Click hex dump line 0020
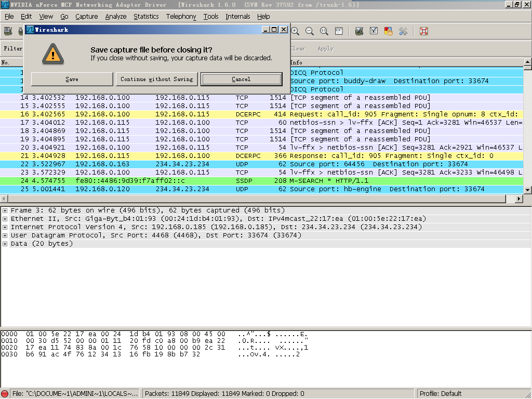 154,348
